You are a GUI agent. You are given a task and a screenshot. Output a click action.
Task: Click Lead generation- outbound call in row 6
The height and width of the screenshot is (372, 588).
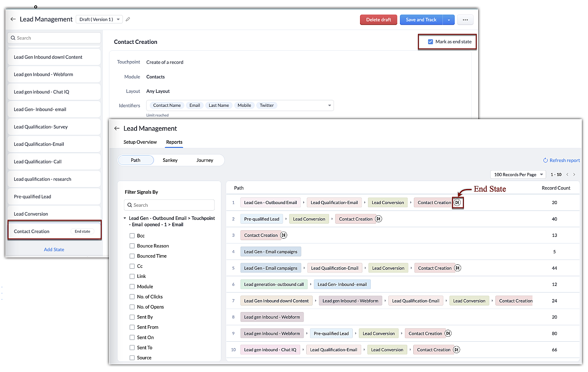(274, 284)
